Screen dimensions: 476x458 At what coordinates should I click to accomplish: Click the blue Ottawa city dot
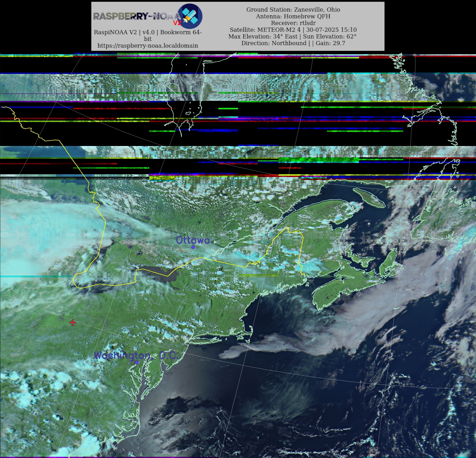tap(193, 247)
